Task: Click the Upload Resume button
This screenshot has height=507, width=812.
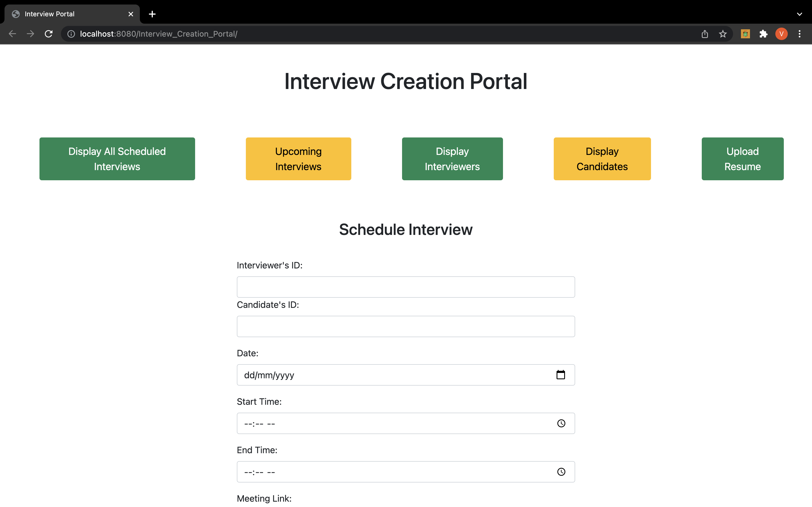Action: click(x=742, y=159)
